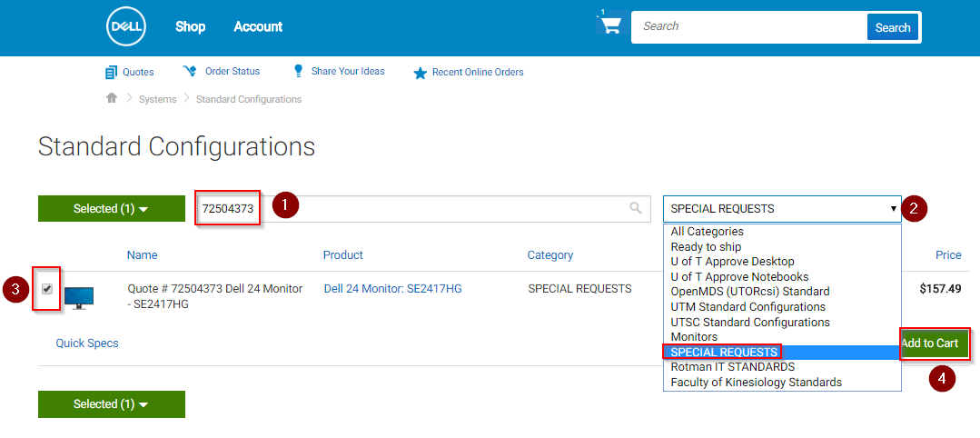Screen dimensions: 980x438
Task: Choose Monitors from the category list
Action: click(x=694, y=337)
